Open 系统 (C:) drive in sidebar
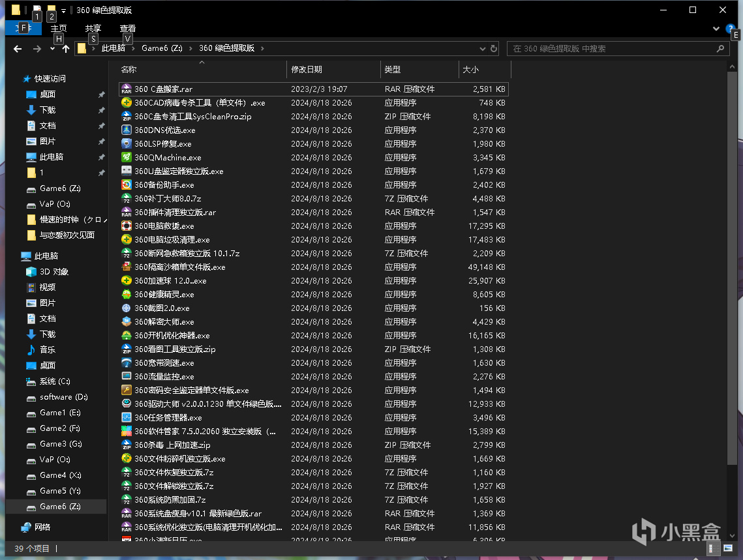The width and height of the screenshot is (743, 560). [x=55, y=381]
